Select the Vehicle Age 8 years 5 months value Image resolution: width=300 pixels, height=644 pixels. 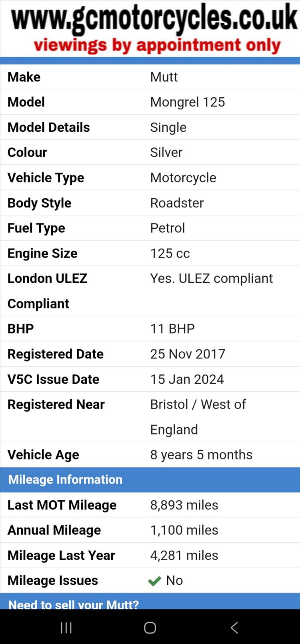(201, 455)
